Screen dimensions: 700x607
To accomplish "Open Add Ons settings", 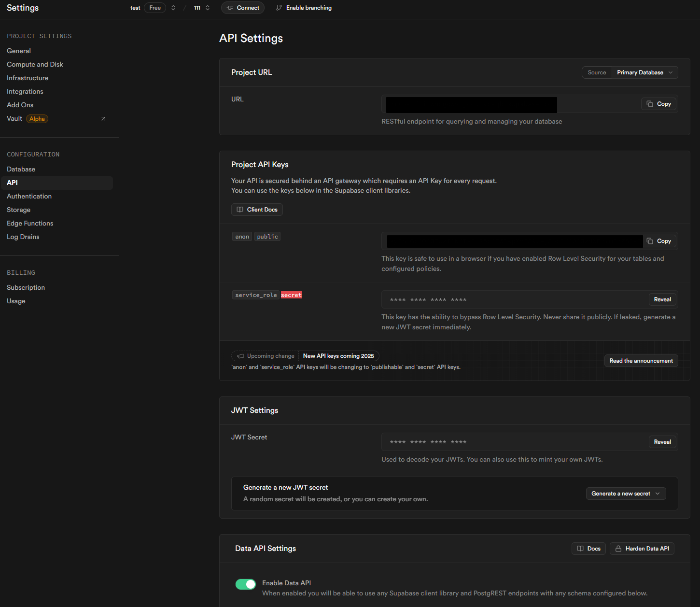I will pos(20,105).
